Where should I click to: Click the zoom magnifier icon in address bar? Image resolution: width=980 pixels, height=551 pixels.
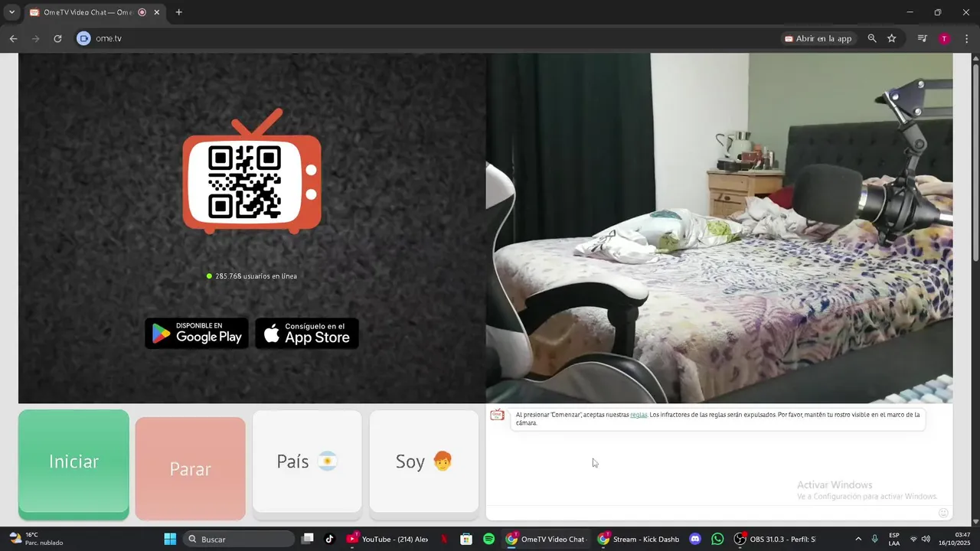tap(872, 38)
